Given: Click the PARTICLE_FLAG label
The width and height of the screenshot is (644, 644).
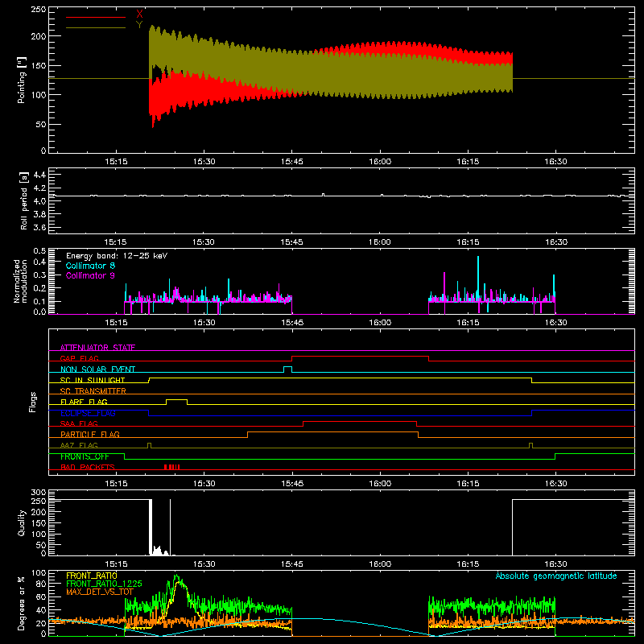Looking at the screenshot, I should tap(90, 434).
